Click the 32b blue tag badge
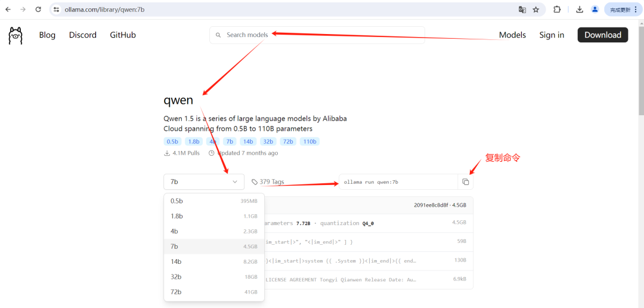Screen dimensions: 644x308 [x=268, y=141]
